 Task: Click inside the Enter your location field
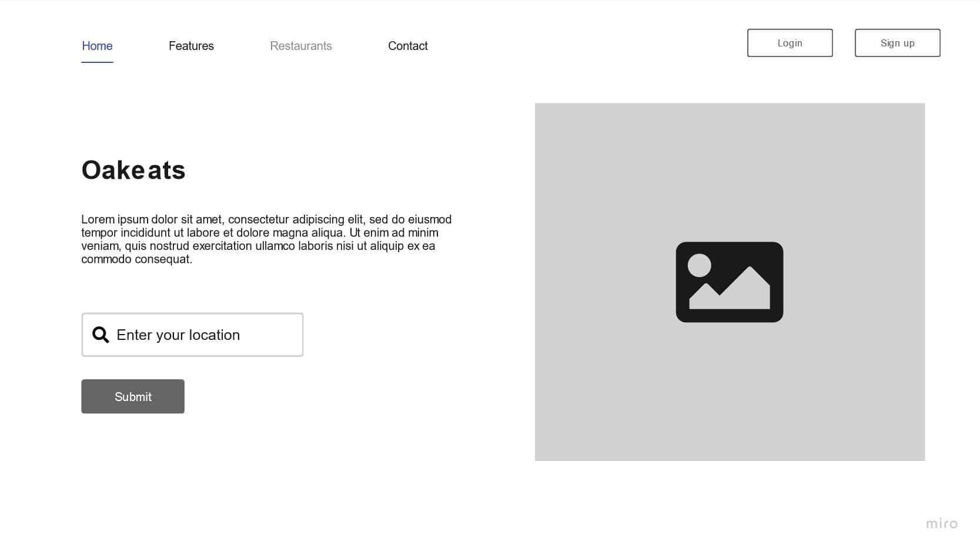click(x=192, y=335)
